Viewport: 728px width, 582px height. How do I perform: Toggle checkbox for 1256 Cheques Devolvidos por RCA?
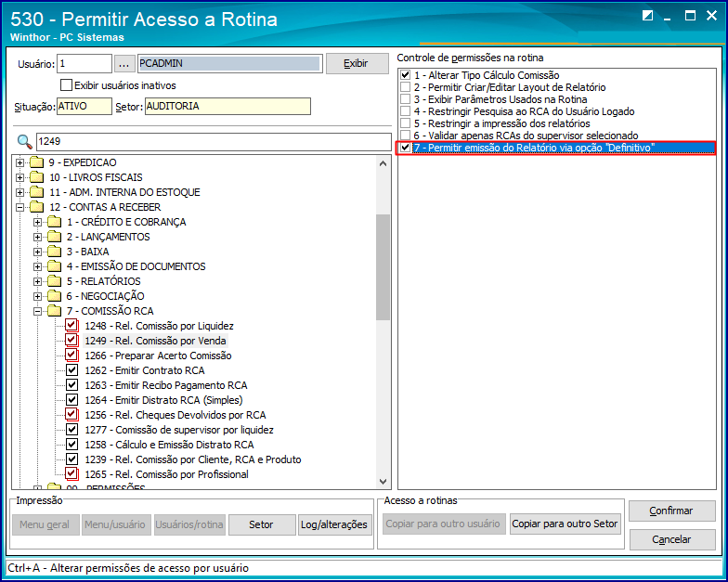pos(71,414)
